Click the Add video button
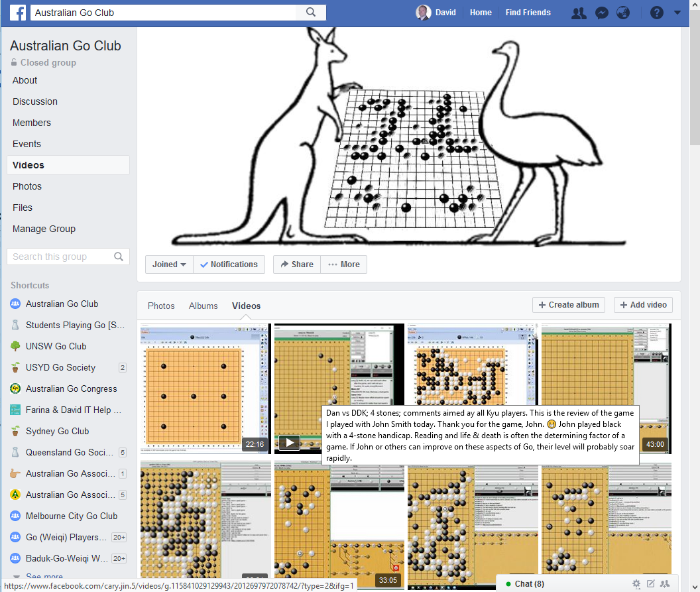This screenshot has width=700, height=592. [643, 305]
